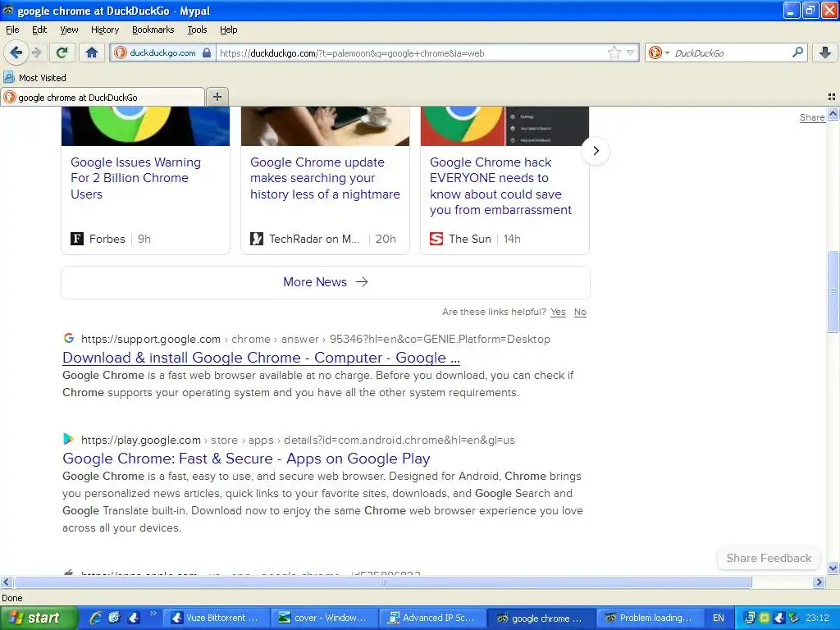
Task: Open the downloads arrow button
Action: pyautogui.click(x=825, y=52)
